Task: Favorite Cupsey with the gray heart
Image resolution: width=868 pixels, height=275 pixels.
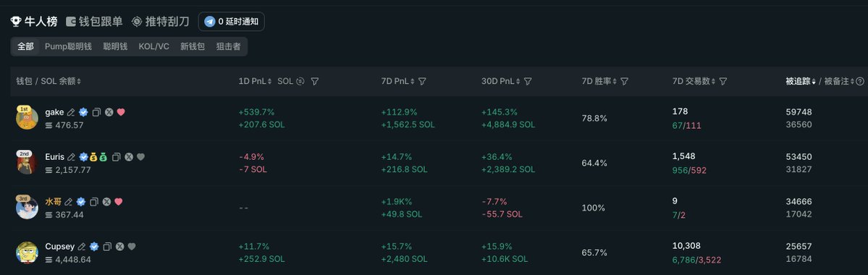Action: 131,247
